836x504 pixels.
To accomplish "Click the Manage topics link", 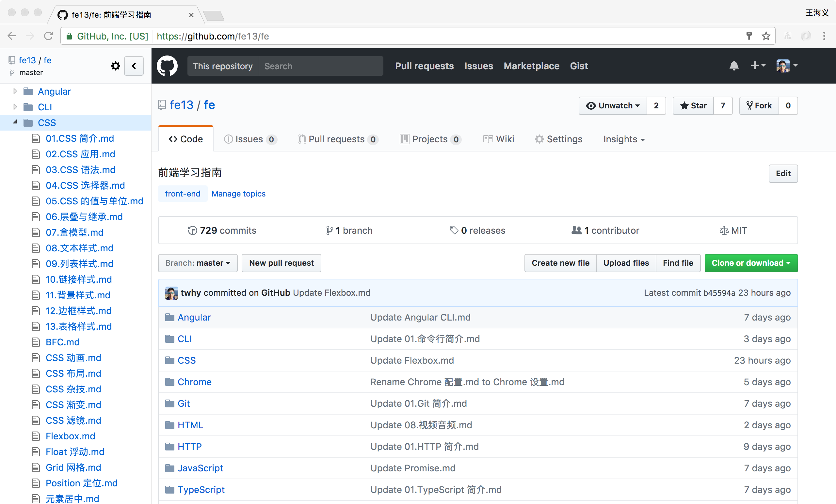I will pos(238,194).
